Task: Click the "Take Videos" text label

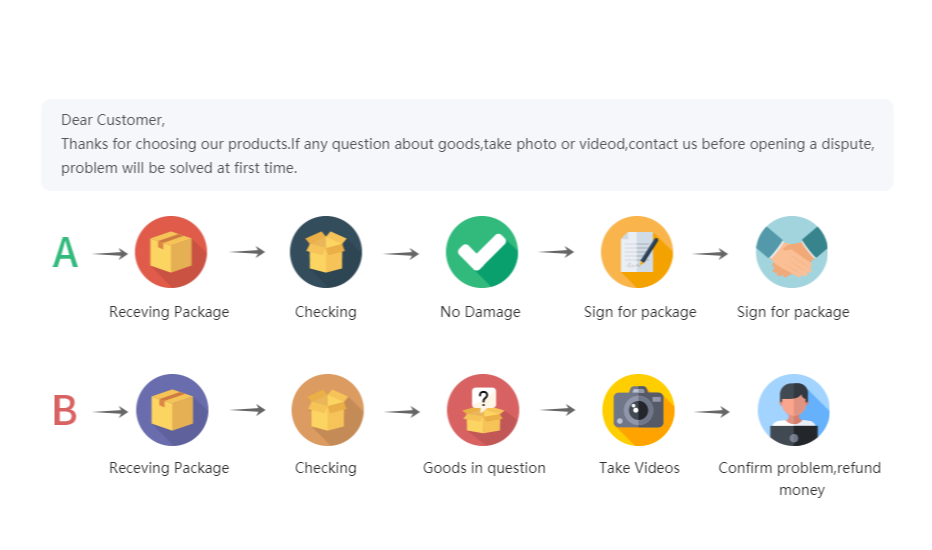Action: coord(639,468)
